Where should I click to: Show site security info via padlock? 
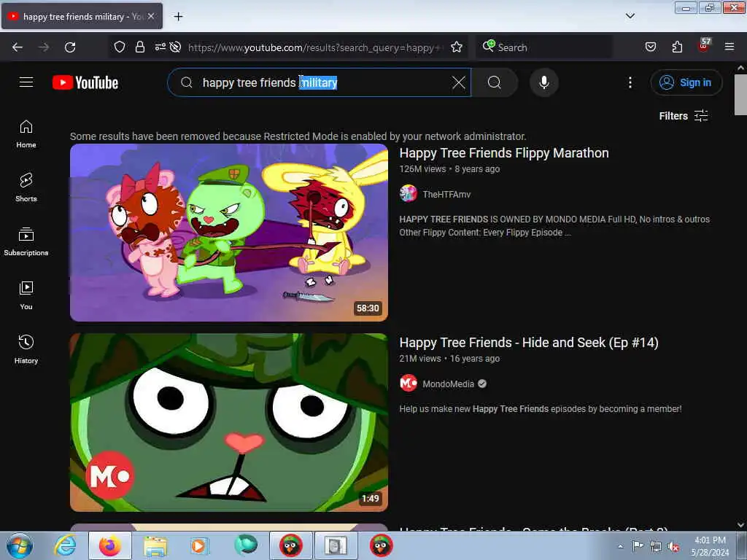(139, 47)
